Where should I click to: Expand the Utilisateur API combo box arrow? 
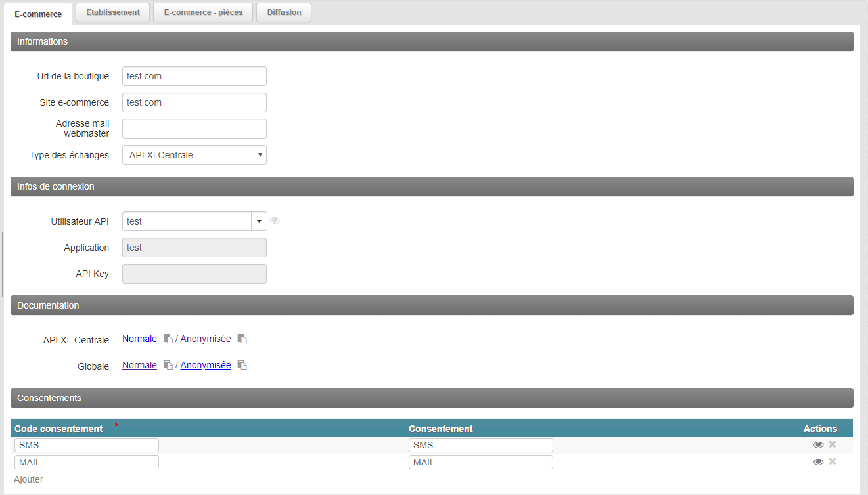point(259,221)
